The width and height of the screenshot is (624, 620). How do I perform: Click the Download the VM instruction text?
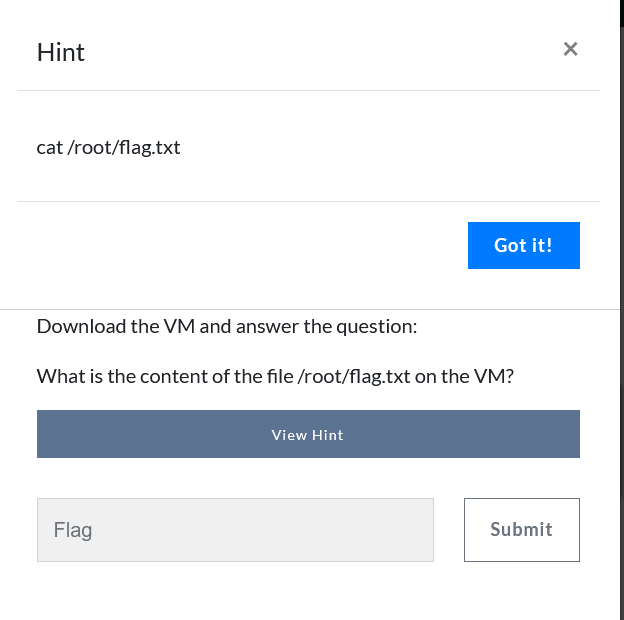tap(226, 326)
